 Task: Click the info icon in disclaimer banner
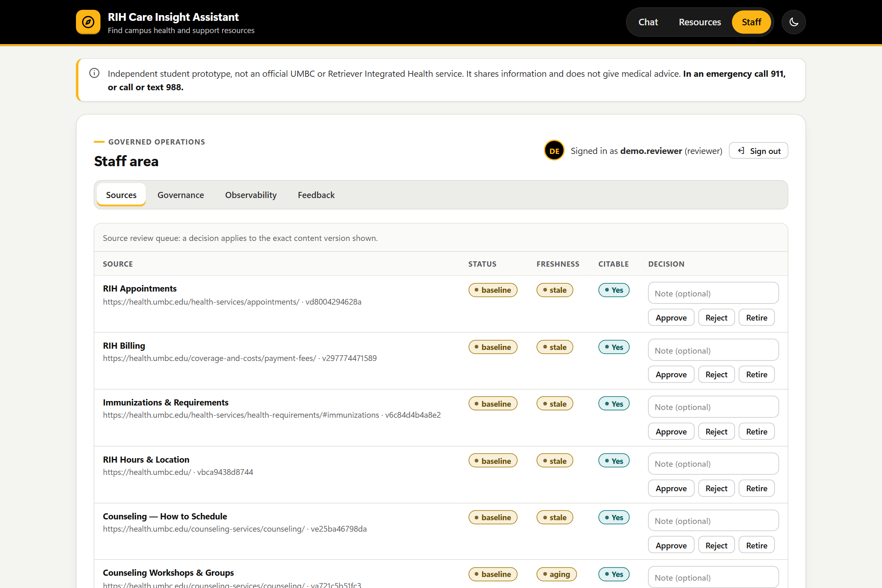[x=94, y=73]
